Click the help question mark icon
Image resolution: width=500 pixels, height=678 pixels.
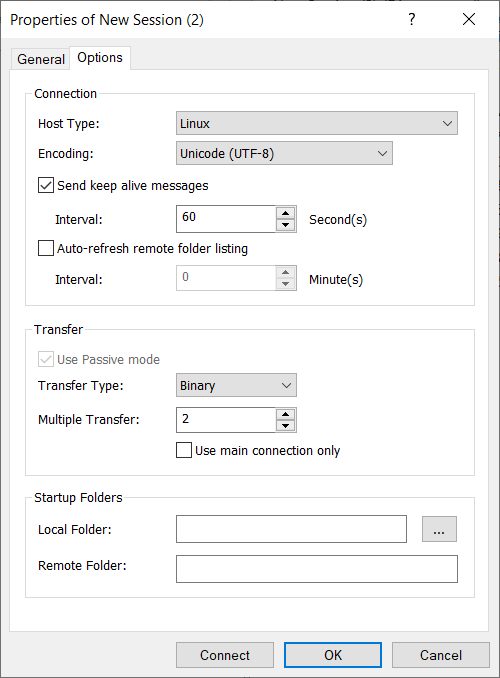[411, 19]
